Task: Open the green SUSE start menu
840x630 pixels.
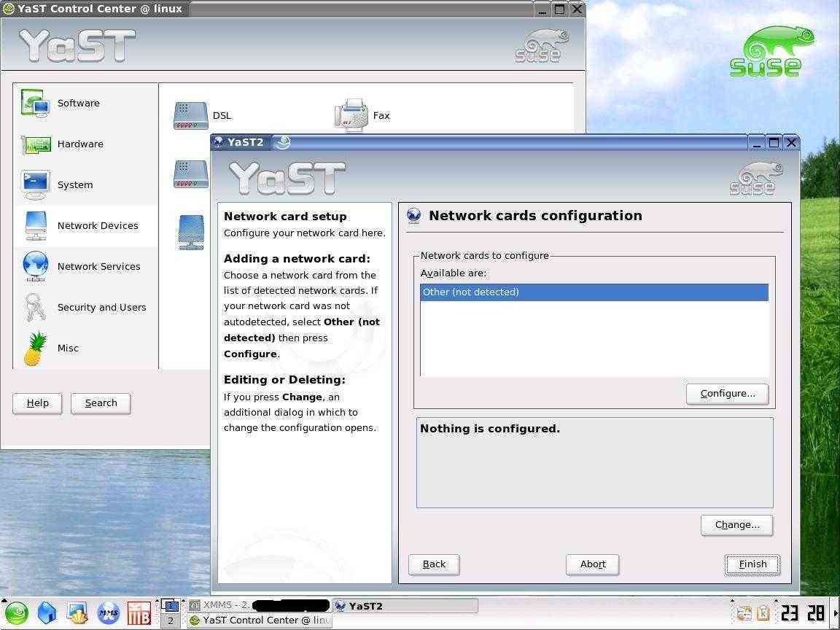Action: 16,612
